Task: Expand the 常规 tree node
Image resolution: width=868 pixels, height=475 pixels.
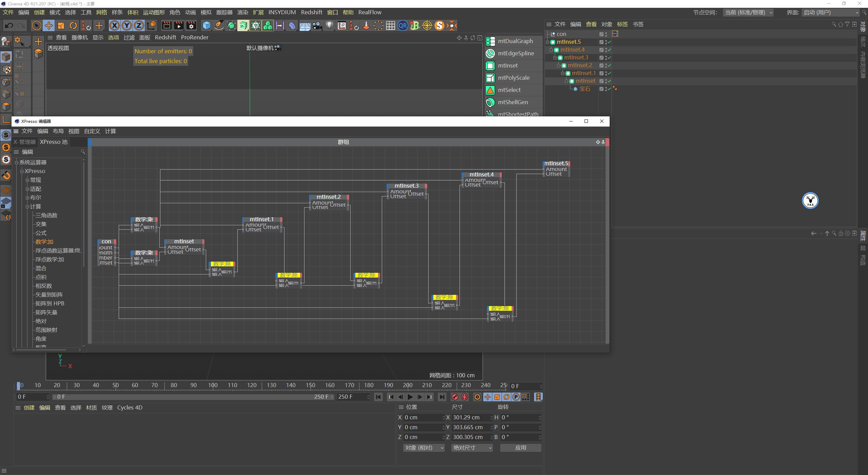Action: [x=27, y=180]
